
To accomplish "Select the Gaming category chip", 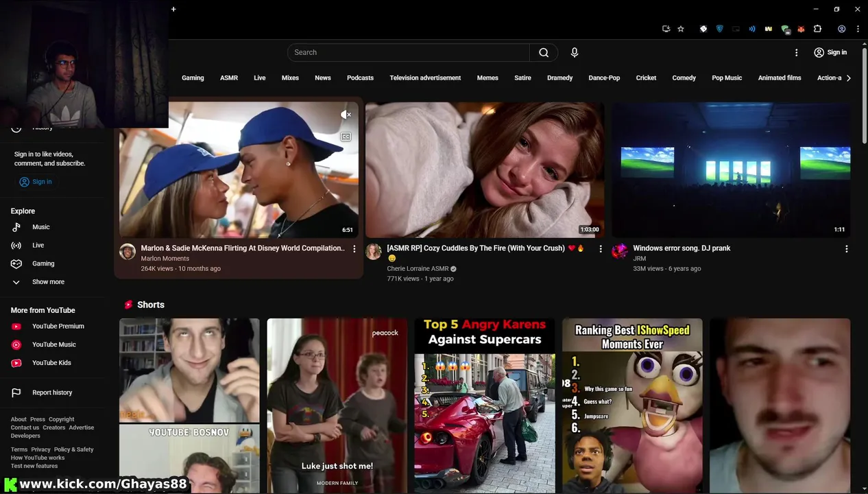I will coord(193,78).
